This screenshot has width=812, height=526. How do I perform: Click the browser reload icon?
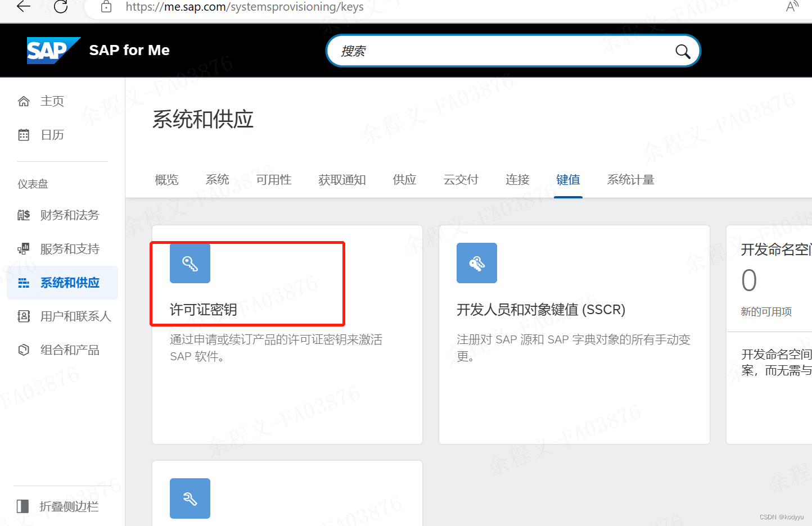pos(61,7)
